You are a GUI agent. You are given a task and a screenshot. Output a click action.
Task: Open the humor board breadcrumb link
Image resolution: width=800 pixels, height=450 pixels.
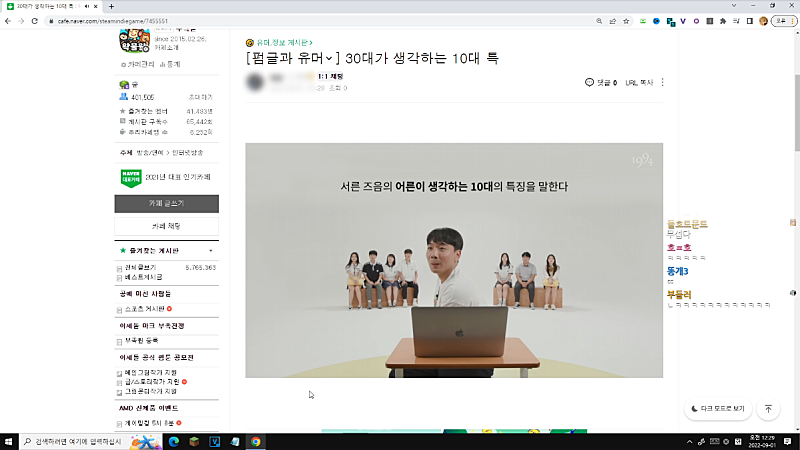pos(284,43)
